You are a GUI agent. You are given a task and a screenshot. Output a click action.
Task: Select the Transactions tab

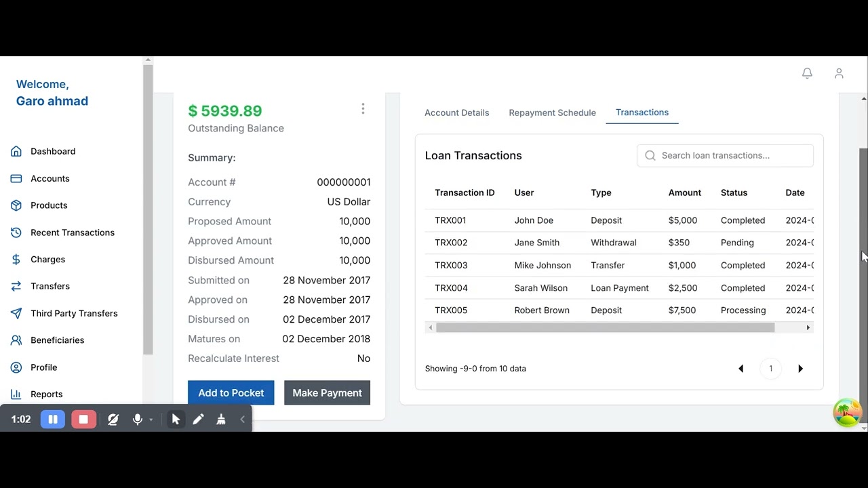[x=642, y=113]
